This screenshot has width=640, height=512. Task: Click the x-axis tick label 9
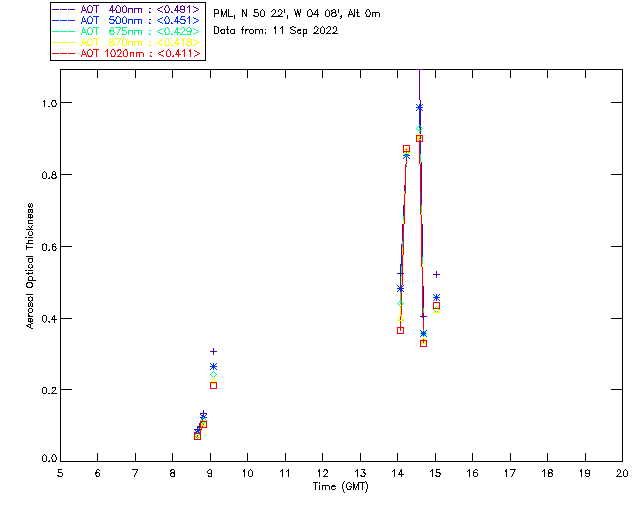click(x=210, y=473)
